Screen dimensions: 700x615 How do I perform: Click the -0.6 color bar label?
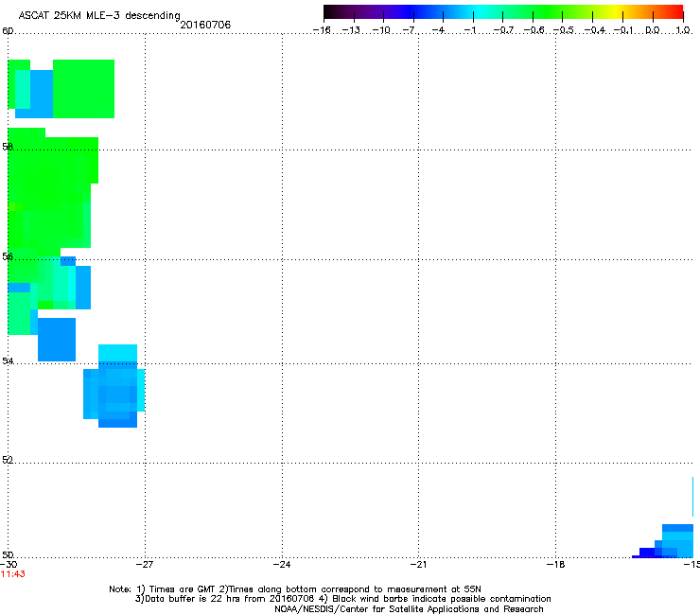534,30
